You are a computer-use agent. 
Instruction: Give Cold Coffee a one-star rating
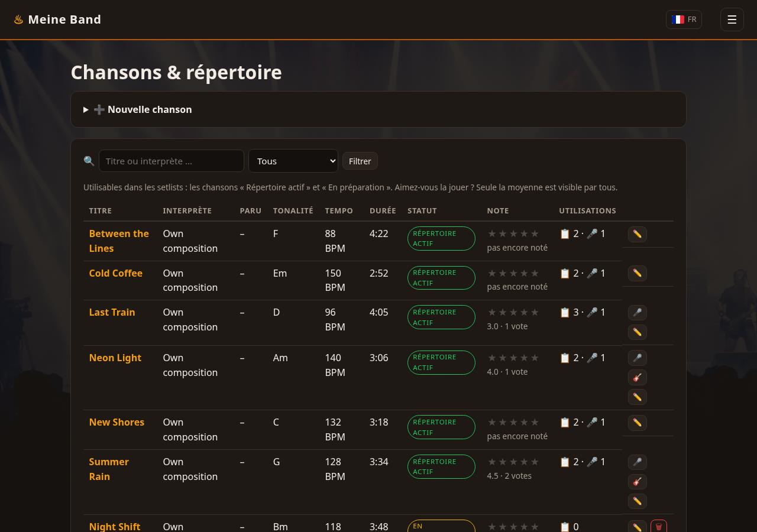pyautogui.click(x=492, y=273)
